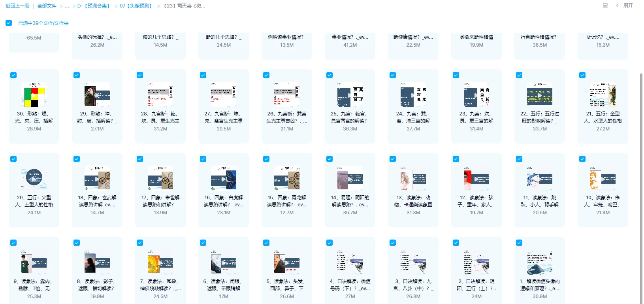
Task: Open video thumbnail 15、四象：青龙
Action: pyautogui.click(x=287, y=179)
